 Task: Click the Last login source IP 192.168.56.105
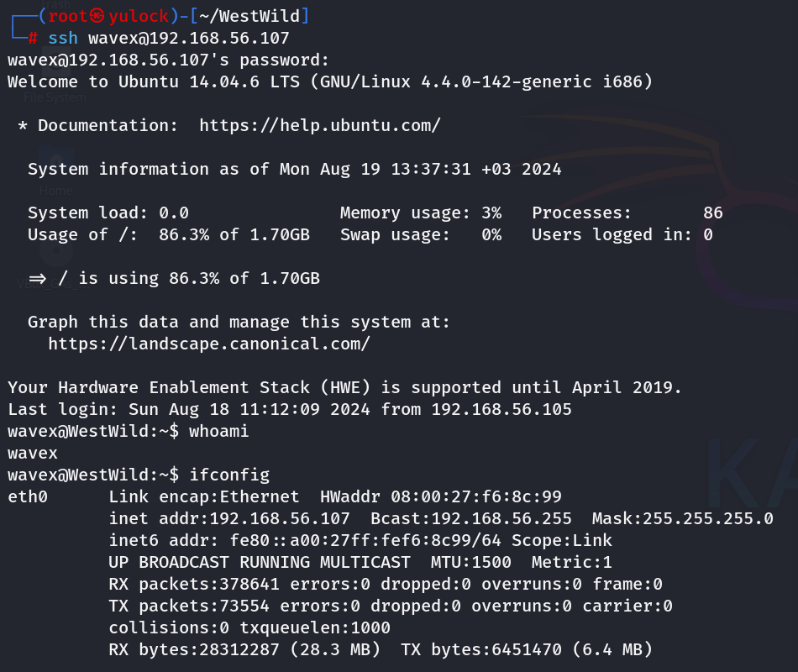(x=501, y=409)
